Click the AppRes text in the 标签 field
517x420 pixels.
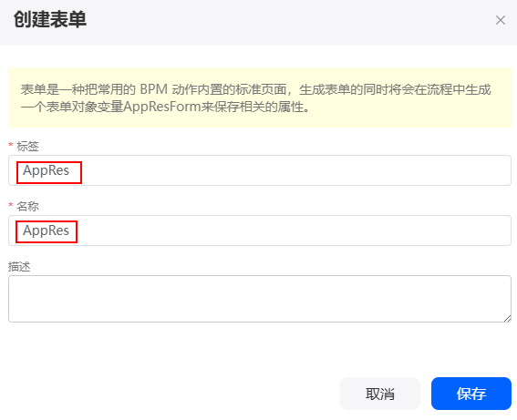46,170
